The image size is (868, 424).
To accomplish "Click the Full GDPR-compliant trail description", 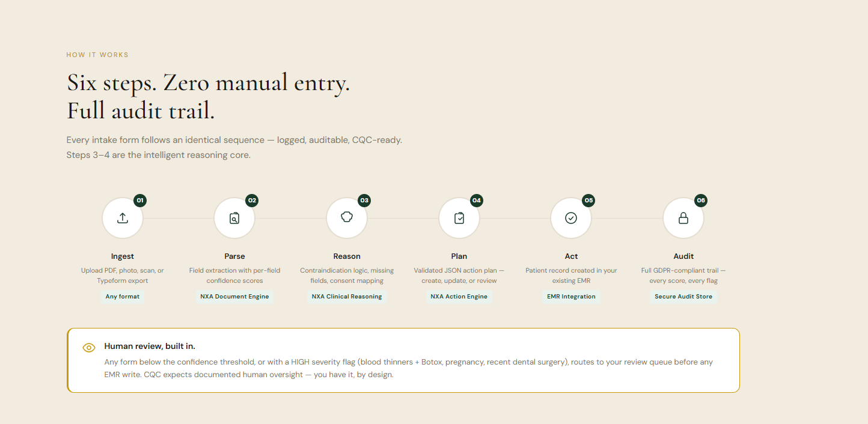I will pos(683,276).
